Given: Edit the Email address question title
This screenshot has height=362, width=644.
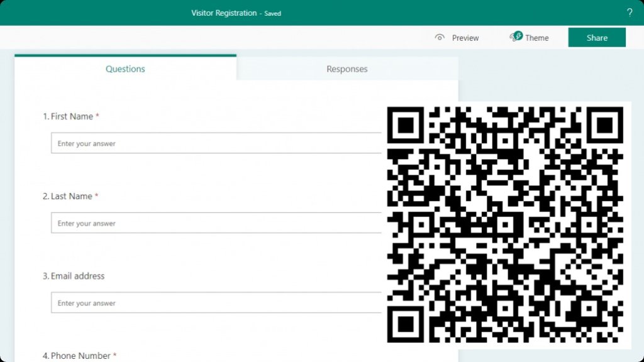Looking at the screenshot, I should click(x=74, y=276).
